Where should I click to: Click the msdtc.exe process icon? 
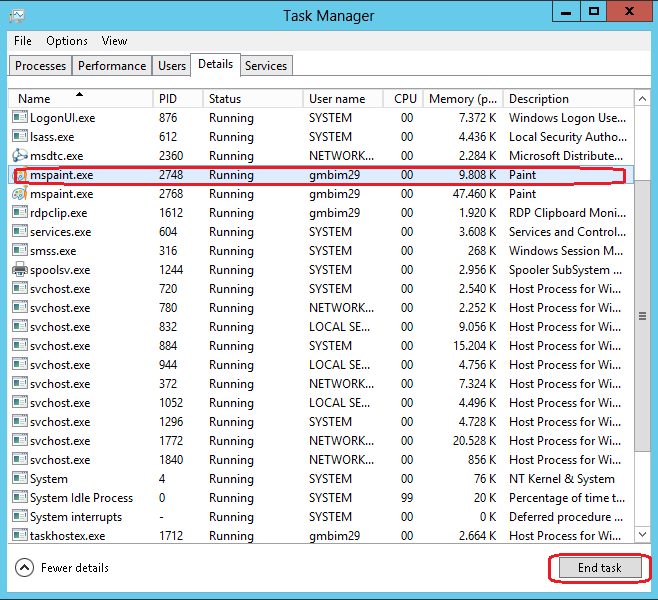tap(20, 156)
